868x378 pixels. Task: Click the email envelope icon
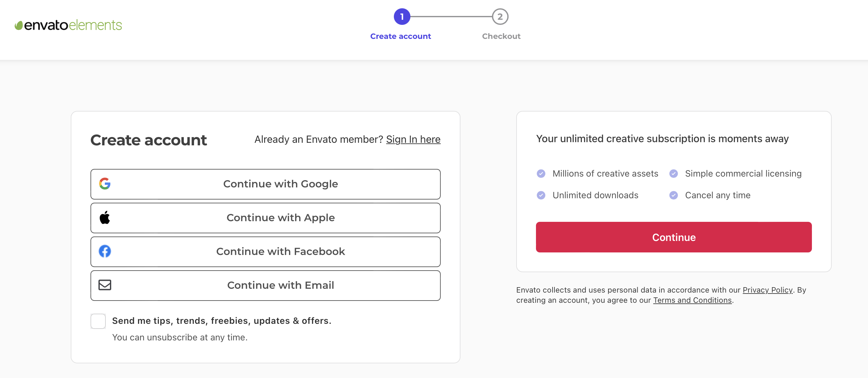coord(105,285)
